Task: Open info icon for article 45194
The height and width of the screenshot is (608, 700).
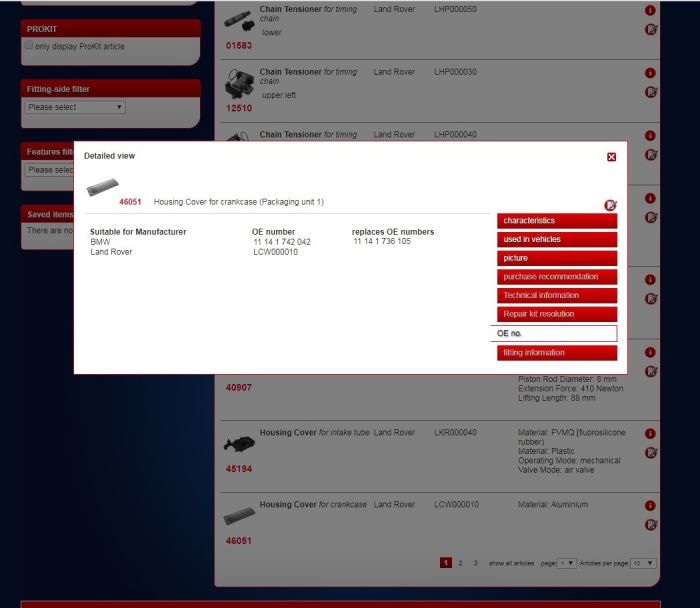Action: tap(650, 433)
